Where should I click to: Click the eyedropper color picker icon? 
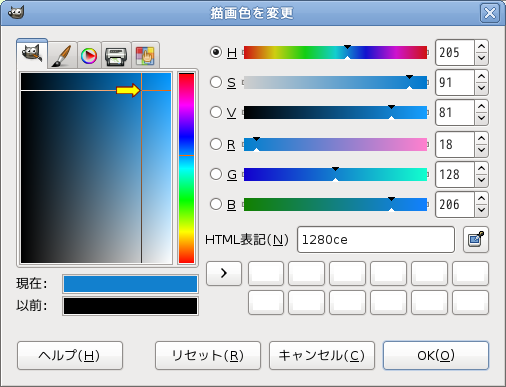tap(476, 239)
